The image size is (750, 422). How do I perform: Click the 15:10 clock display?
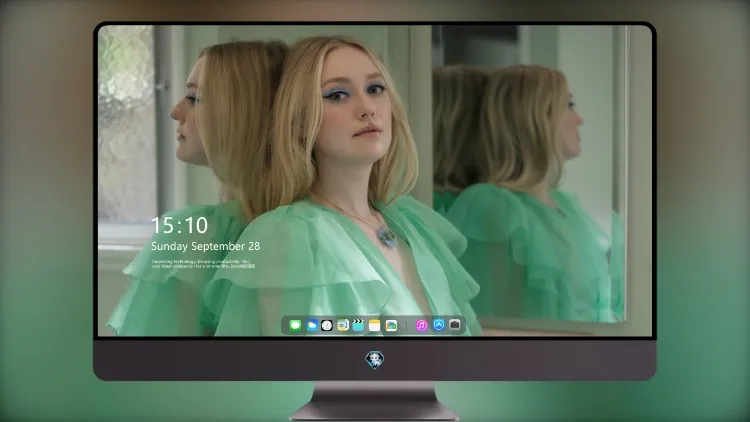click(x=179, y=225)
